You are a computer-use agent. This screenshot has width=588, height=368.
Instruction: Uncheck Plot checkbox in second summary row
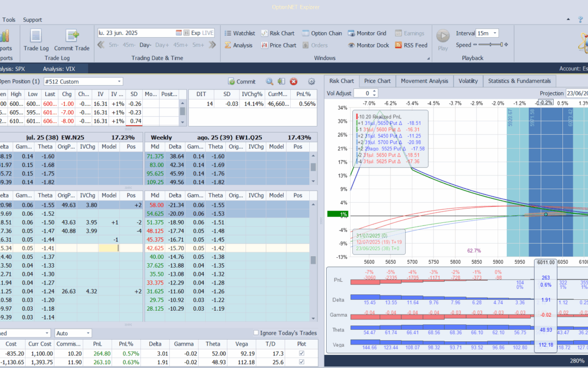click(x=302, y=363)
